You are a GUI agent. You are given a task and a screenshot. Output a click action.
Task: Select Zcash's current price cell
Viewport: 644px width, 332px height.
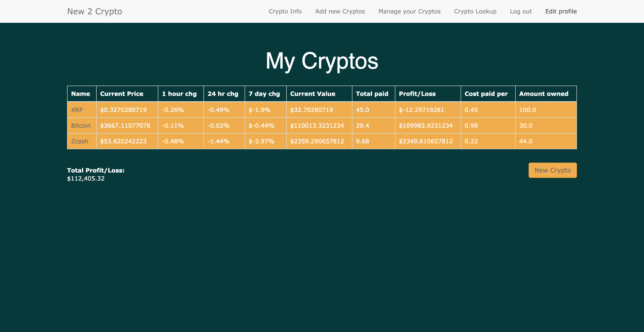pyautogui.click(x=123, y=141)
